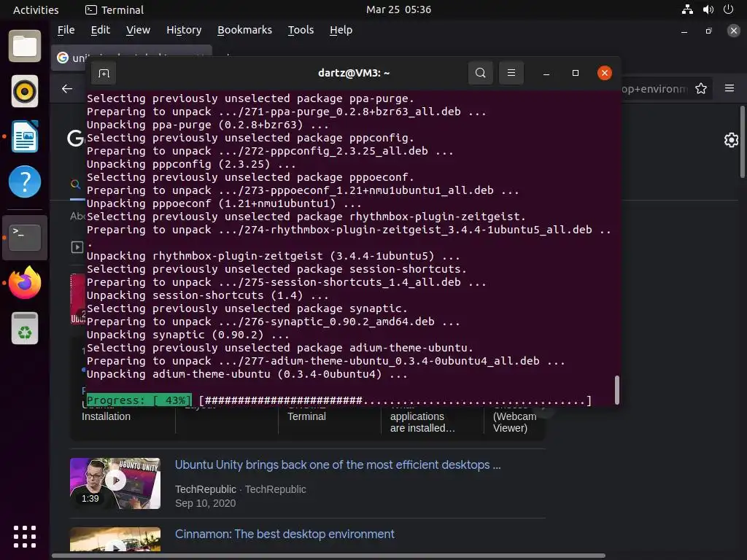Viewport: 747px width, 560px height.
Task: Click the Cinnamon video thumbnail
Action: 115,539
